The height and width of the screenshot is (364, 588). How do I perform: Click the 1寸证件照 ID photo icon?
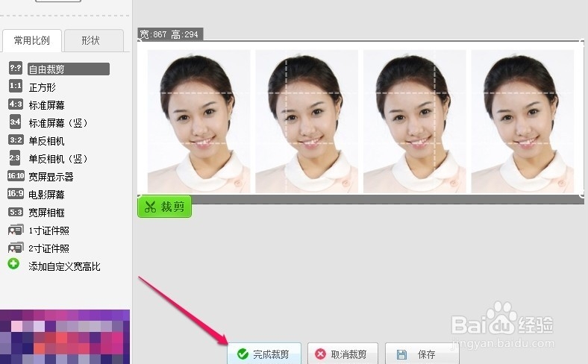coord(16,230)
